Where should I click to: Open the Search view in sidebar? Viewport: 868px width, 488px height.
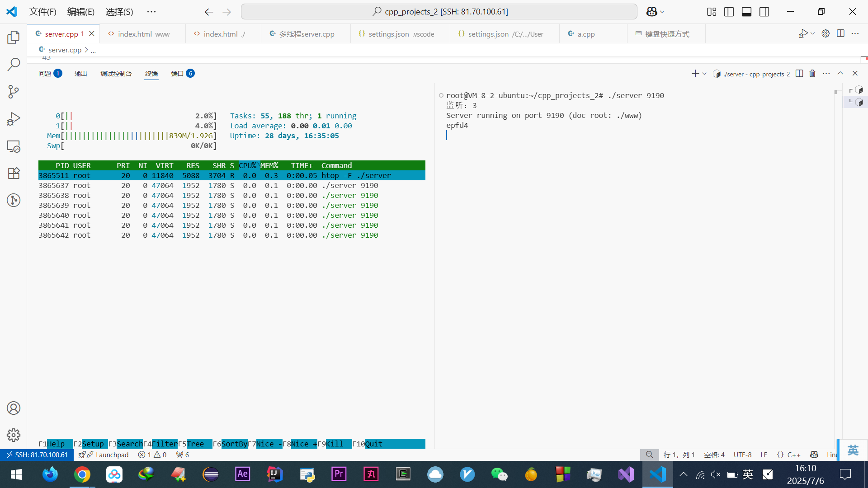click(x=14, y=65)
